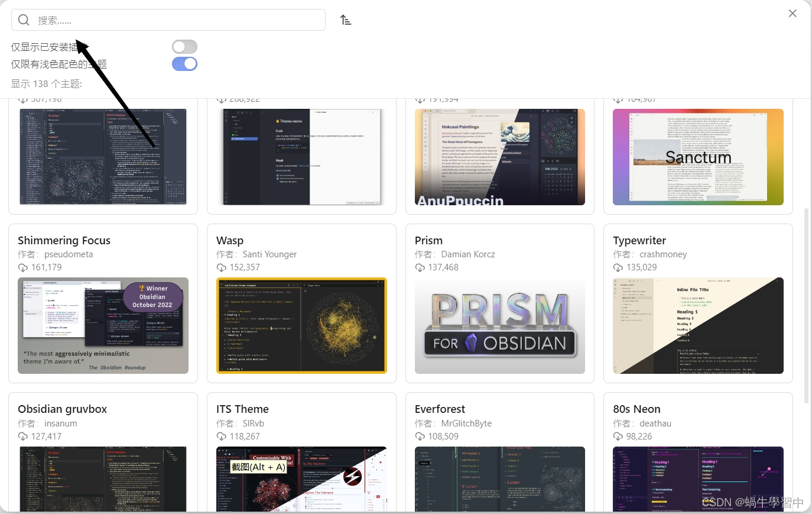Open Prism for Obsidian preview image
Image resolution: width=812 pixels, height=514 pixels.
pos(500,325)
